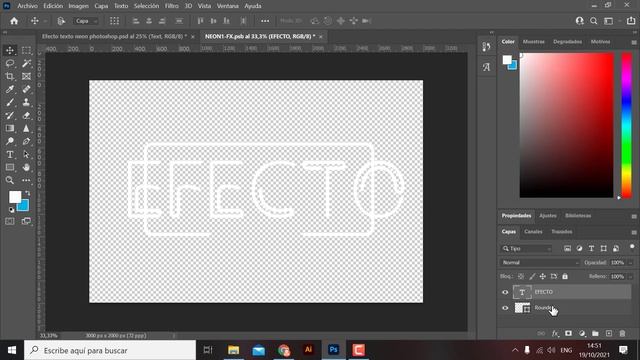Select the Lasso tool
Image resolution: width=640 pixels, height=360 pixels.
[x=10, y=63]
